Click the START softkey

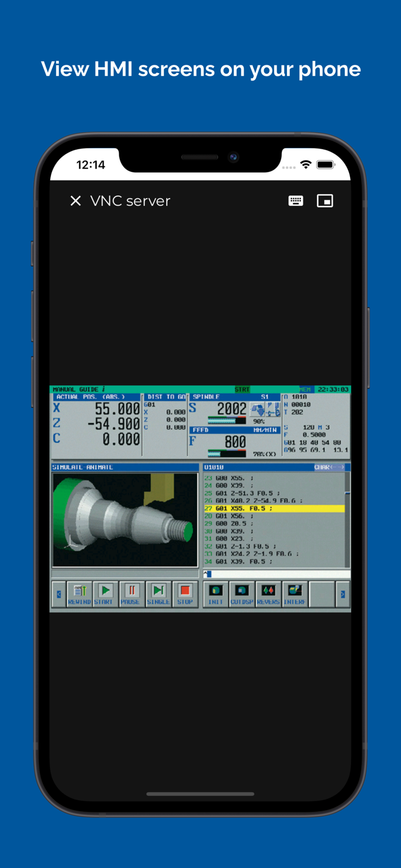[105, 594]
